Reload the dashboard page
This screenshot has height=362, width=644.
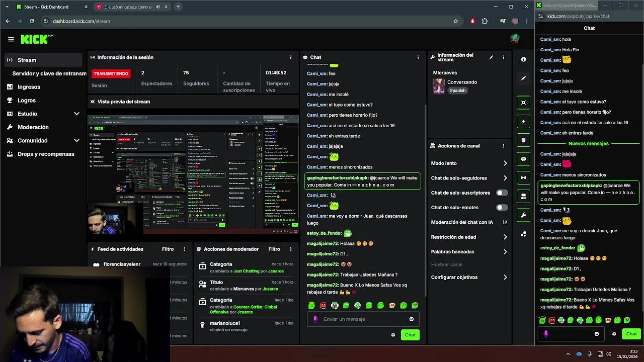[32, 21]
